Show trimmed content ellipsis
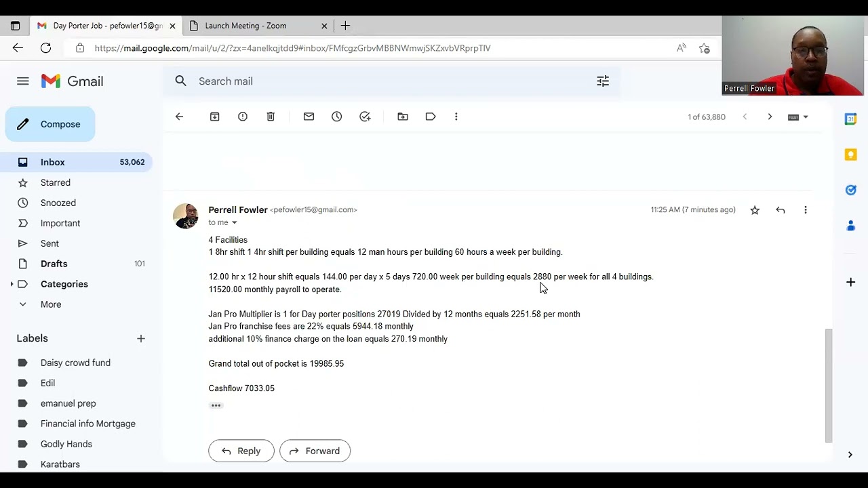This screenshot has height=488, width=868. (x=216, y=405)
